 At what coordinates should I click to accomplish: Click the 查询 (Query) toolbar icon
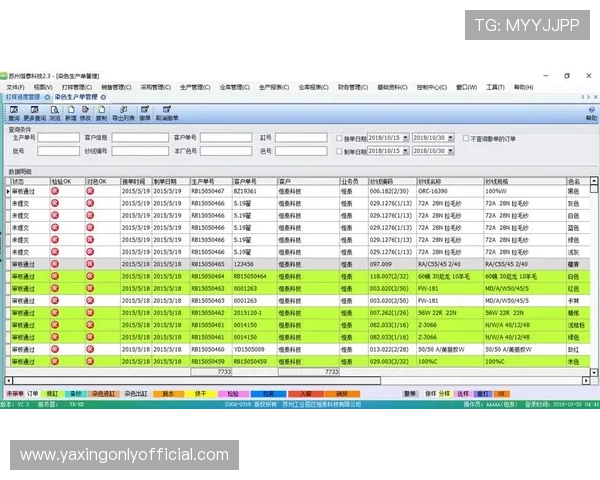pyautogui.click(x=14, y=112)
